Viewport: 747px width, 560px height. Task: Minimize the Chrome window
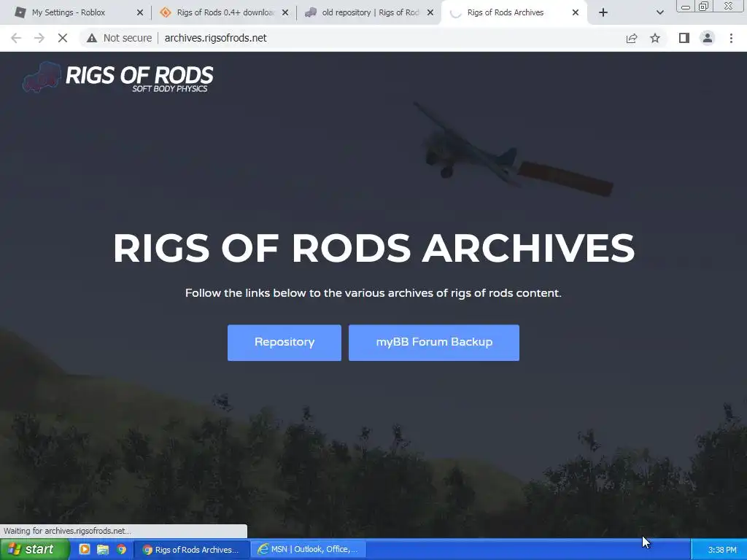[686, 6]
